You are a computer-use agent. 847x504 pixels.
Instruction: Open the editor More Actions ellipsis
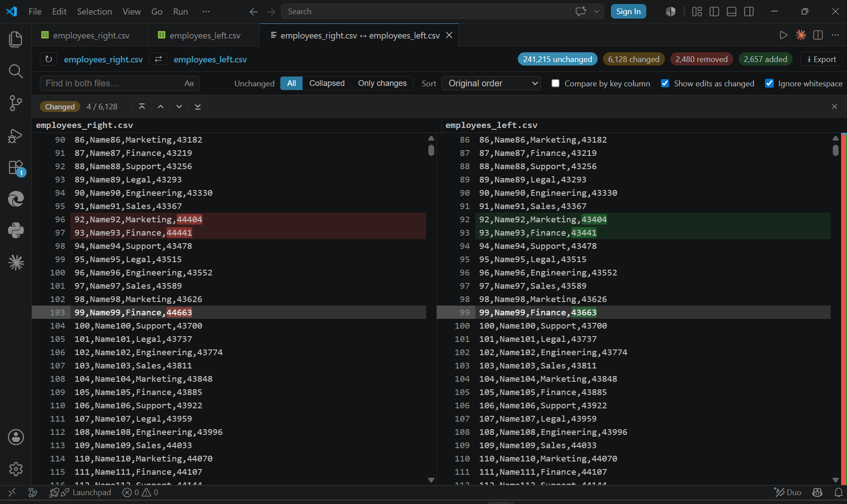[x=835, y=35]
